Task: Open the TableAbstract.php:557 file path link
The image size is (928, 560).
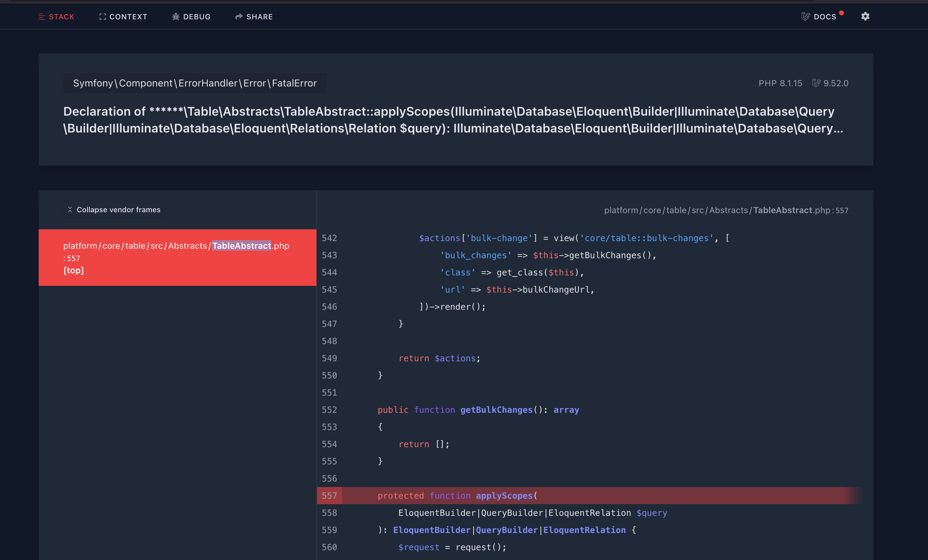Action: pos(726,210)
